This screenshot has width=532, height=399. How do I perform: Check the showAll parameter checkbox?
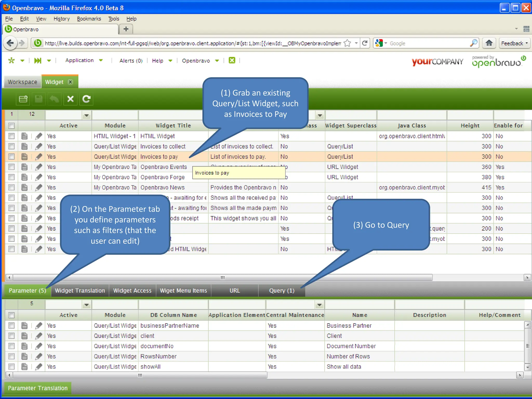point(11,367)
